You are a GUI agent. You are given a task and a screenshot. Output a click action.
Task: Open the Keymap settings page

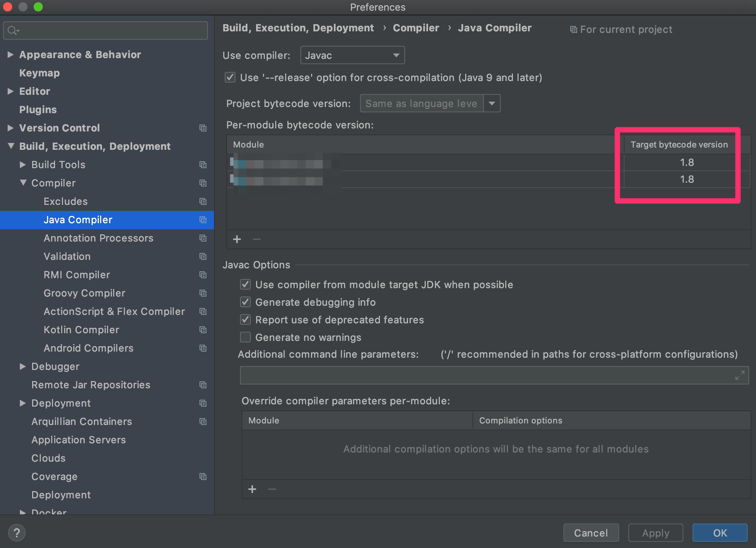coord(39,73)
